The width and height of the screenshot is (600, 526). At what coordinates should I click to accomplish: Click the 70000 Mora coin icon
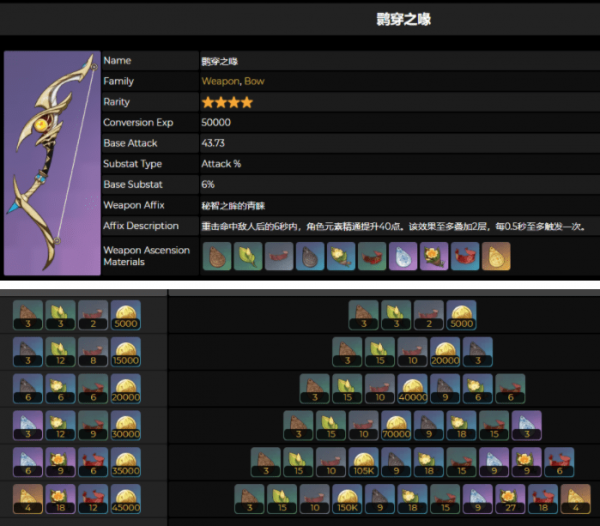pos(396,425)
